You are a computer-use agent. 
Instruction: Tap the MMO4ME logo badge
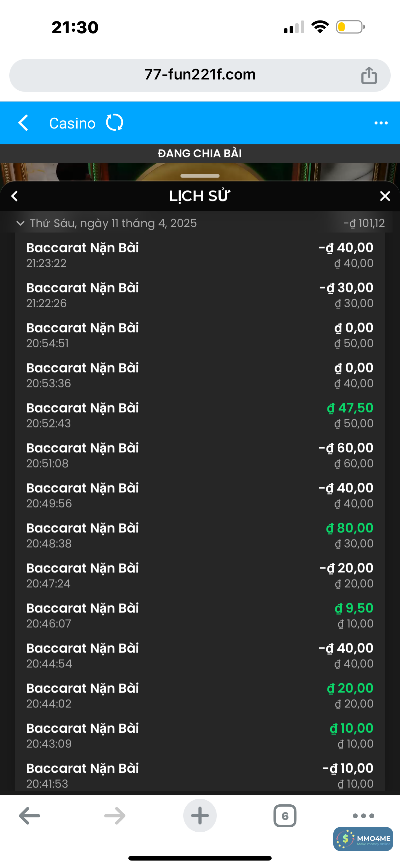tap(363, 839)
